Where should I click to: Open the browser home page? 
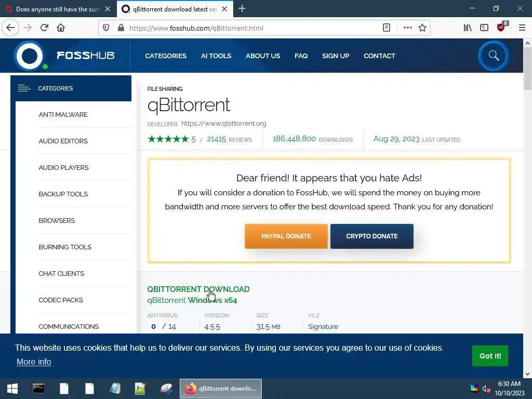point(61,28)
